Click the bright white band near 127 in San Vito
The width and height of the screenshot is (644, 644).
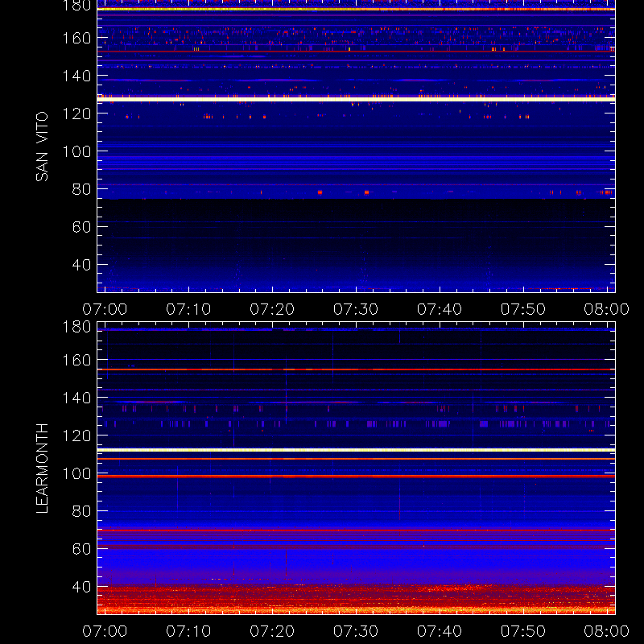[356, 99]
